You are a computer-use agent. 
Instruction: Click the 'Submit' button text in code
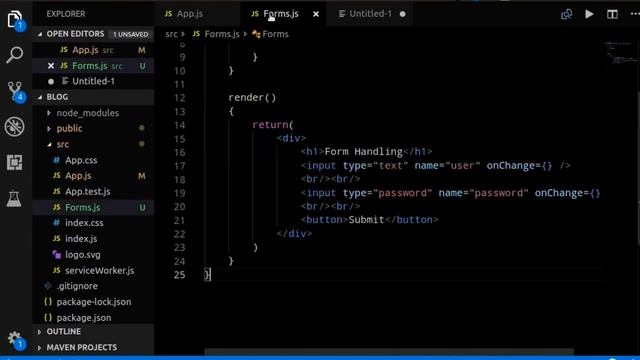point(367,220)
